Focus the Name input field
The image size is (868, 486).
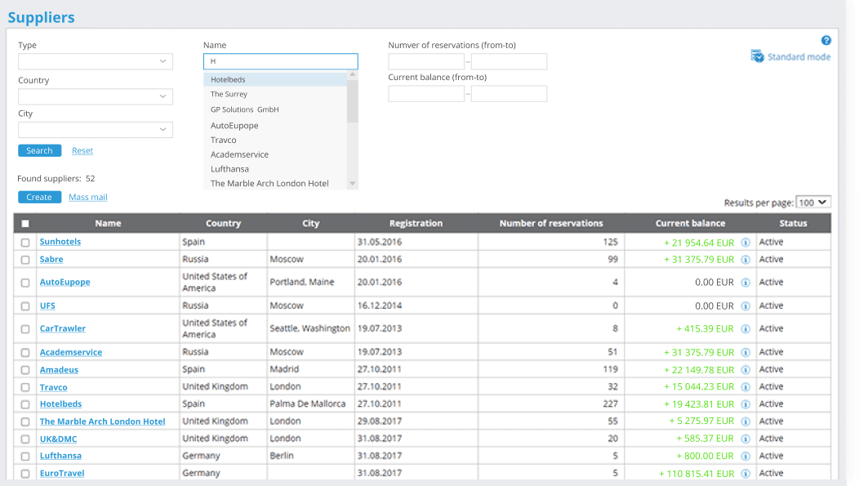[281, 61]
